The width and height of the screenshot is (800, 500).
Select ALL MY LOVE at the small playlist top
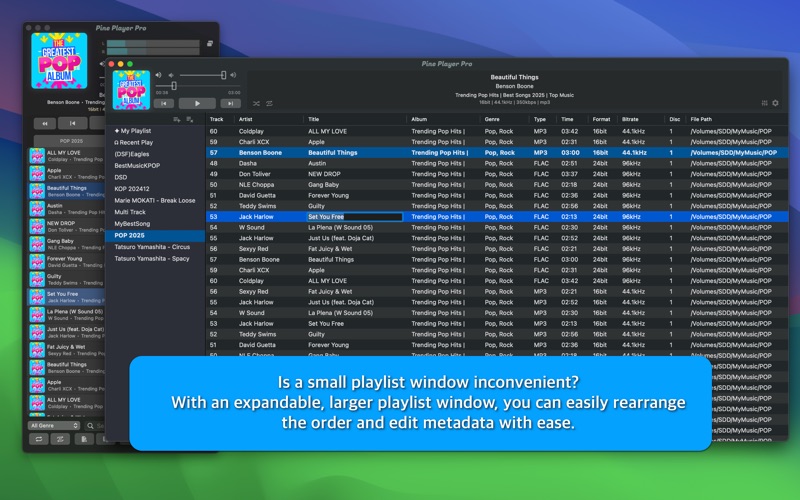tap(66, 156)
